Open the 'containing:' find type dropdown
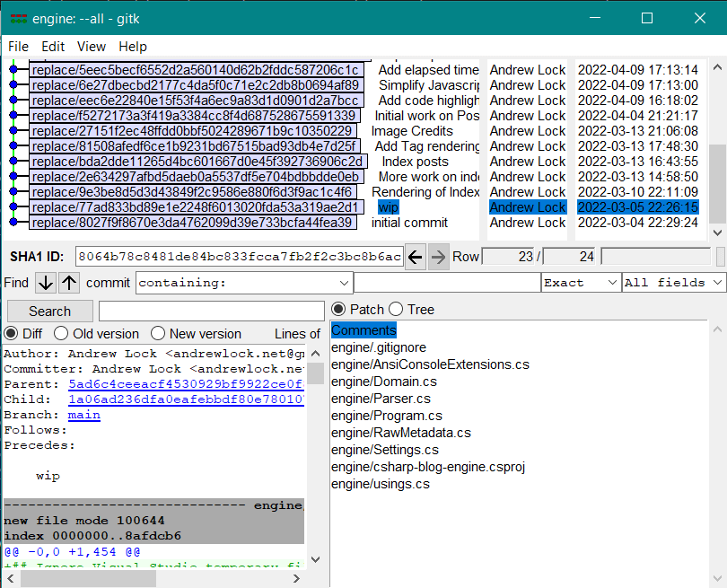The height and width of the screenshot is (588, 727). point(244,283)
